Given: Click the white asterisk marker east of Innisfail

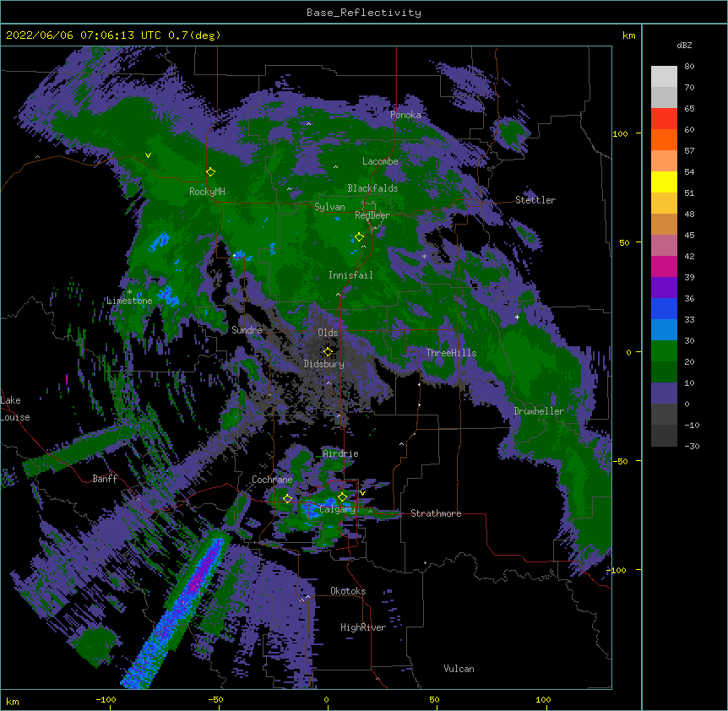Looking at the screenshot, I should tap(424, 256).
